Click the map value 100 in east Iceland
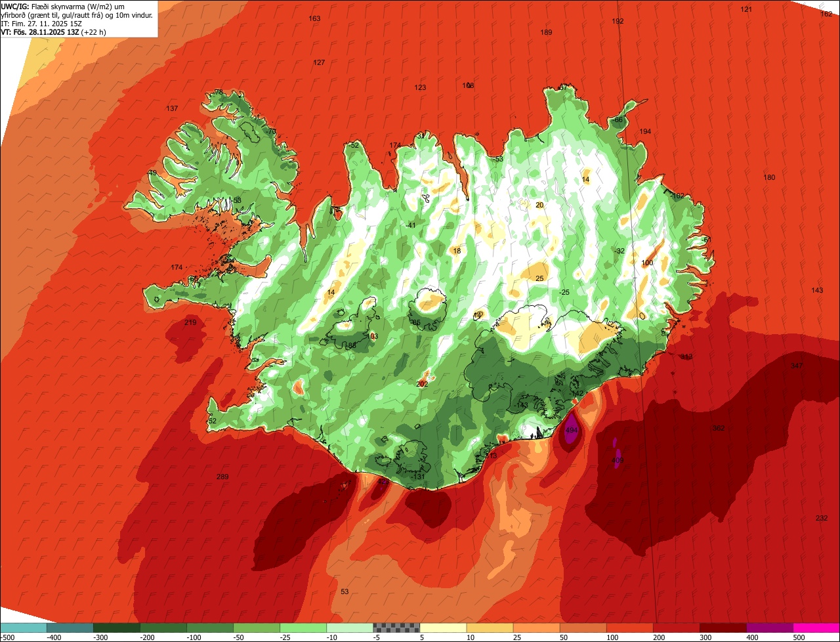840x642 pixels. pyautogui.click(x=647, y=263)
